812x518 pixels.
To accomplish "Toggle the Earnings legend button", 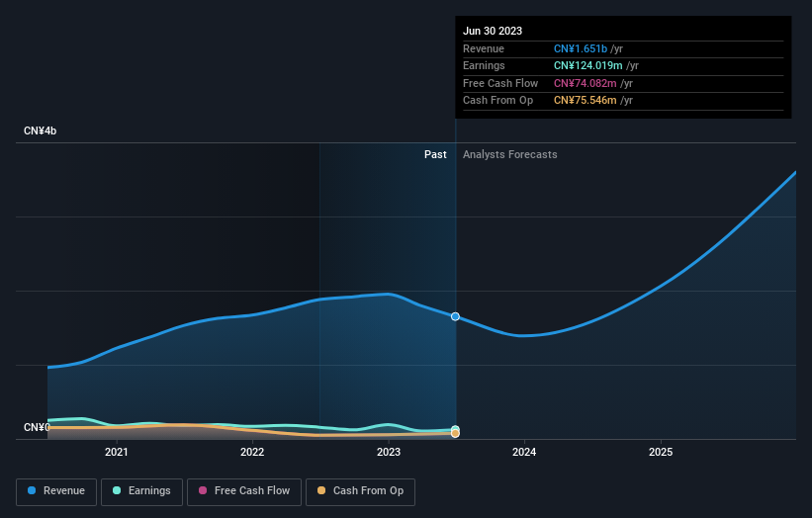I will tap(141, 491).
